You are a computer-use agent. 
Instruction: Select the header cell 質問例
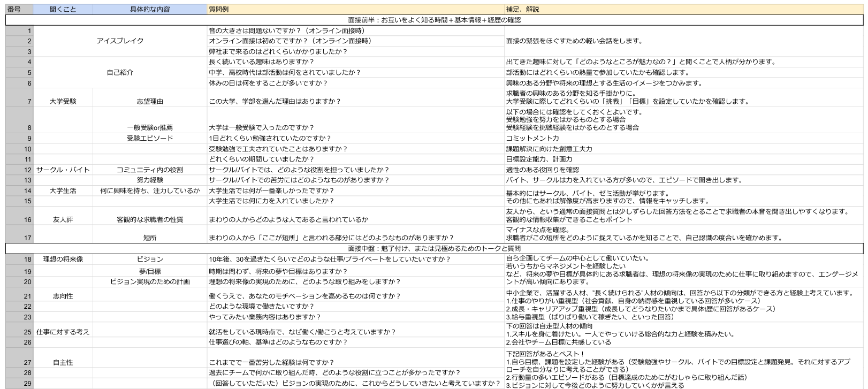[x=356, y=9]
